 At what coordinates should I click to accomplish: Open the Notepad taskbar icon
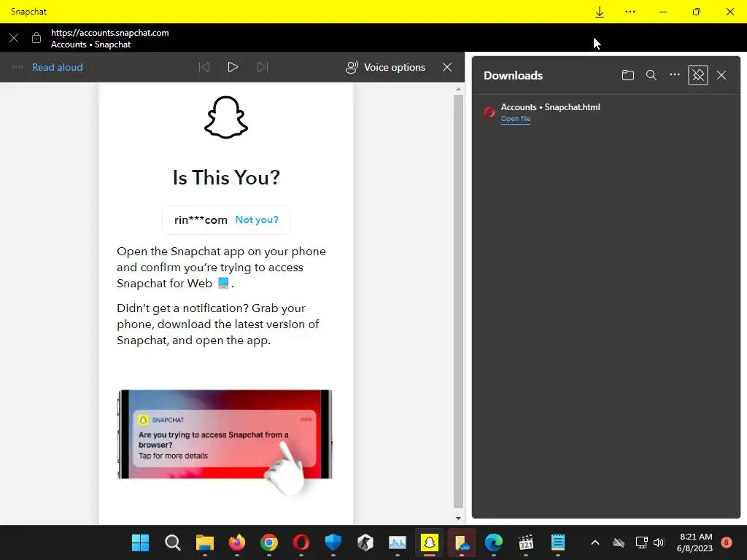(x=558, y=542)
